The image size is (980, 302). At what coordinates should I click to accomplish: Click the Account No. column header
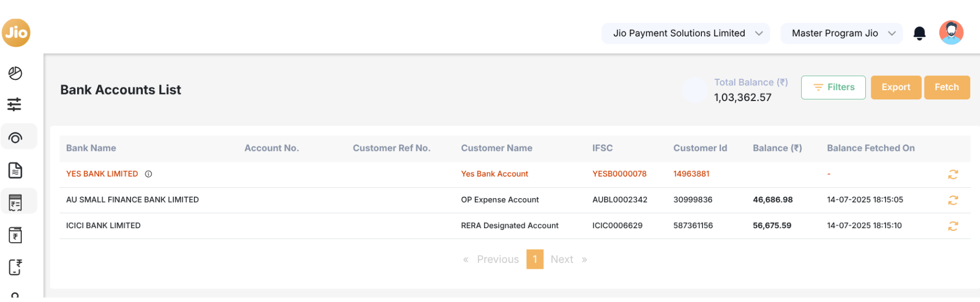point(272,148)
